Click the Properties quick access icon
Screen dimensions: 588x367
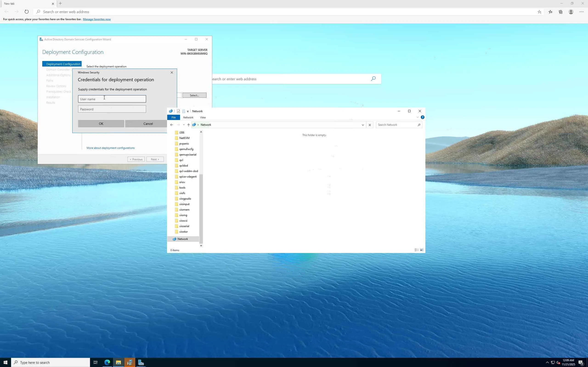178,111
